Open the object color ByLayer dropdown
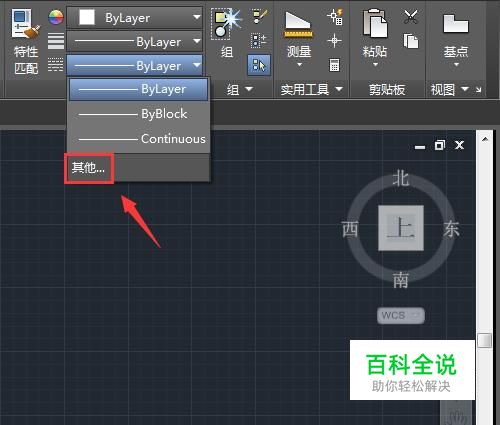The width and height of the screenshot is (500, 425). [x=135, y=17]
